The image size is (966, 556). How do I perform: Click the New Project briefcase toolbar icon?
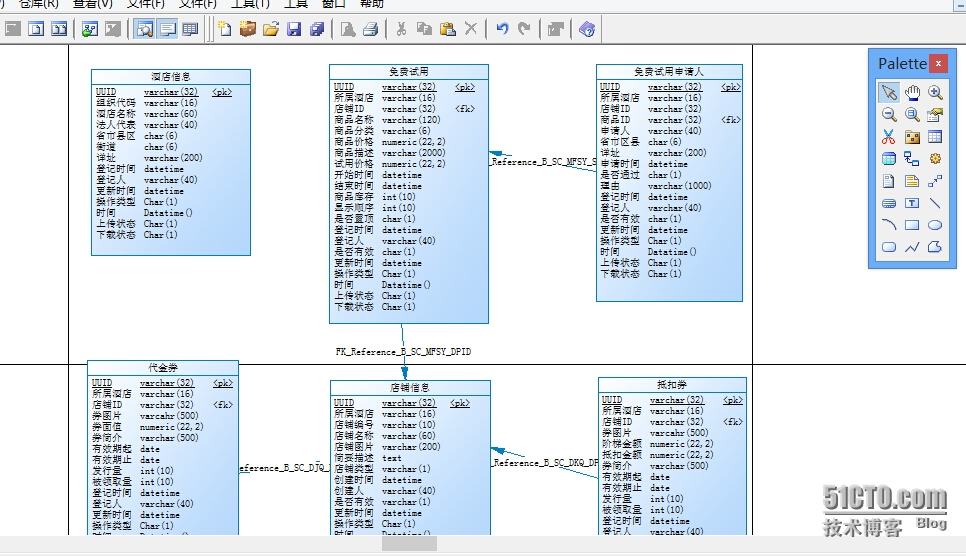pos(248,29)
